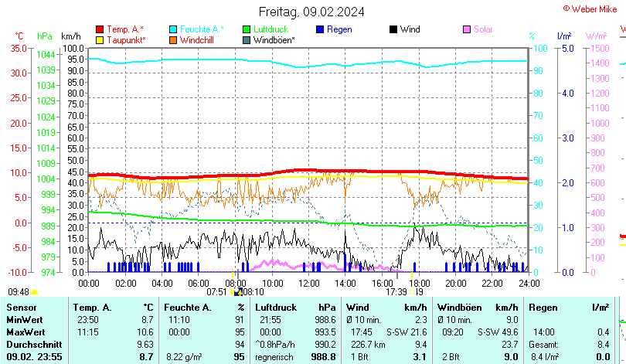Click the Regen legend label text

339,29
